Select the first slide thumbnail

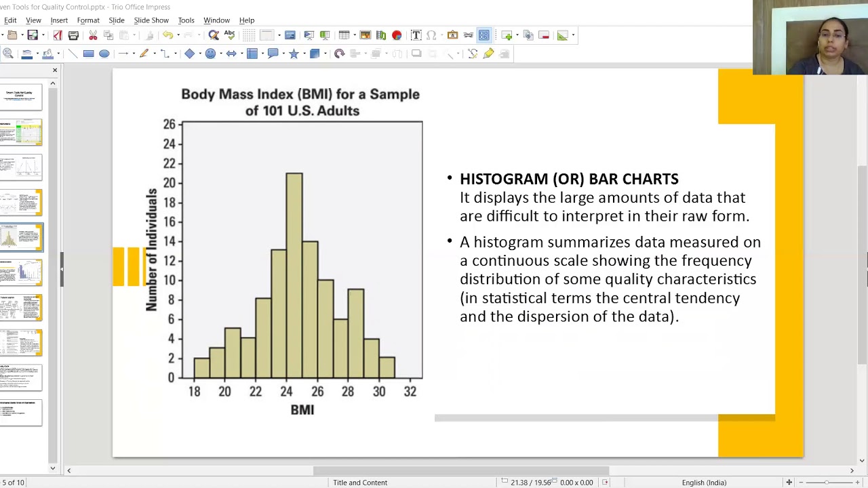(x=21, y=96)
